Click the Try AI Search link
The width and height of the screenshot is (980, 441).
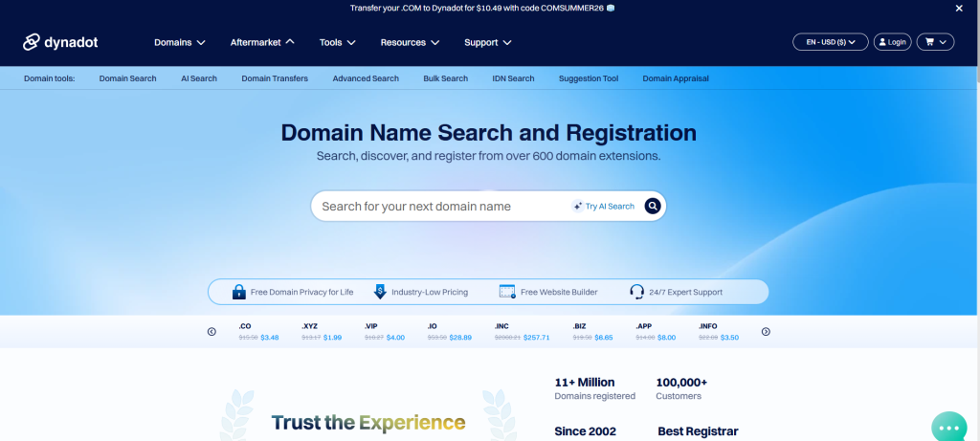pyautogui.click(x=610, y=206)
